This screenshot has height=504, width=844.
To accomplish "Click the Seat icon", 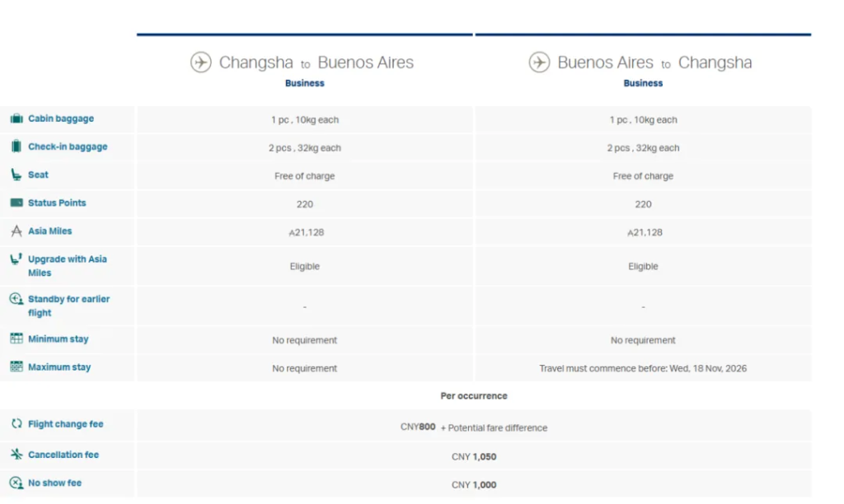I will click(16, 175).
